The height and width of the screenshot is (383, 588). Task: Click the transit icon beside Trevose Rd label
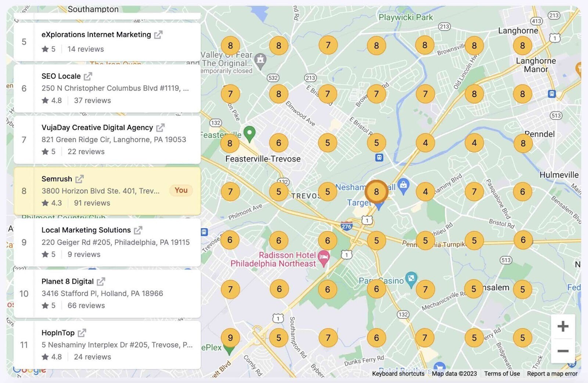point(204,232)
